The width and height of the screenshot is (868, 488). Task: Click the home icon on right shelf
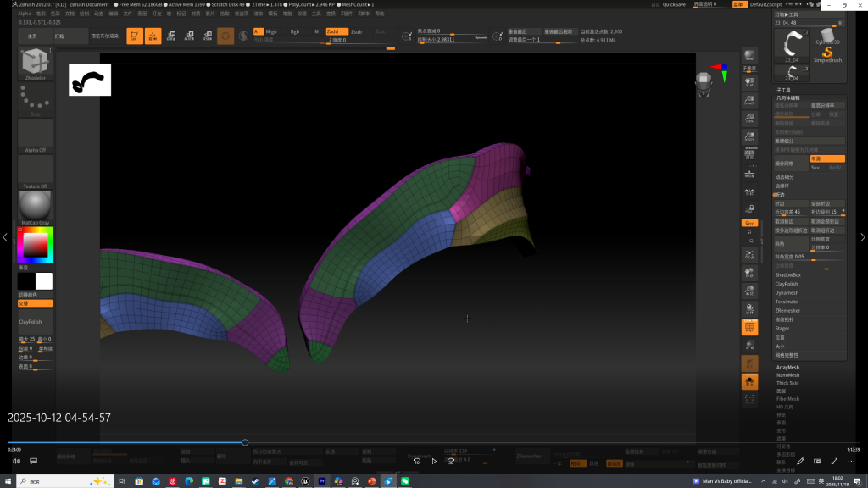coord(749,381)
